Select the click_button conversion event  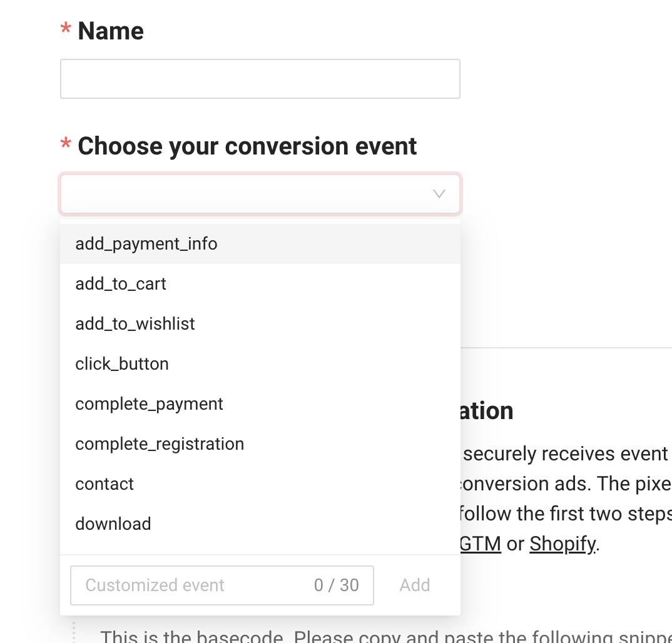pyautogui.click(x=260, y=364)
